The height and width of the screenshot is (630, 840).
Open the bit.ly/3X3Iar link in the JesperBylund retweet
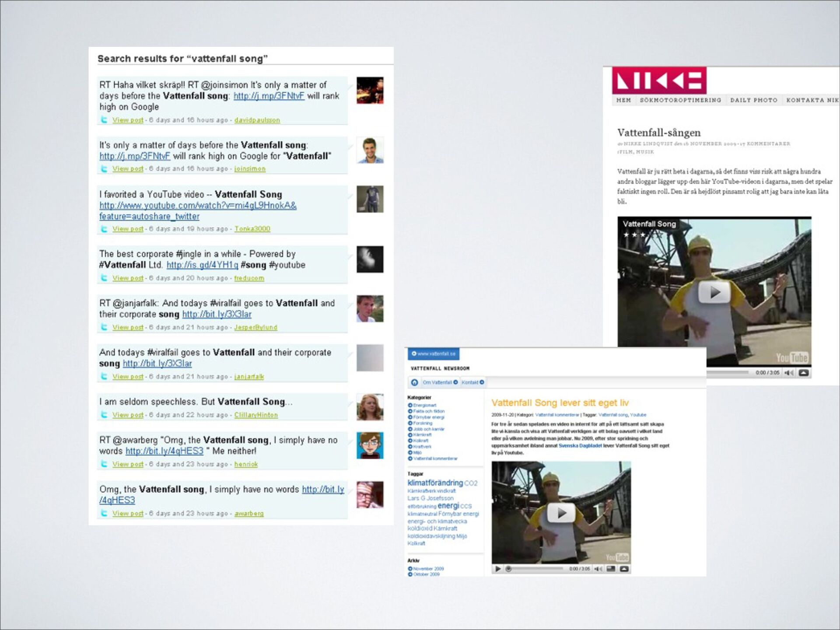coord(217,314)
